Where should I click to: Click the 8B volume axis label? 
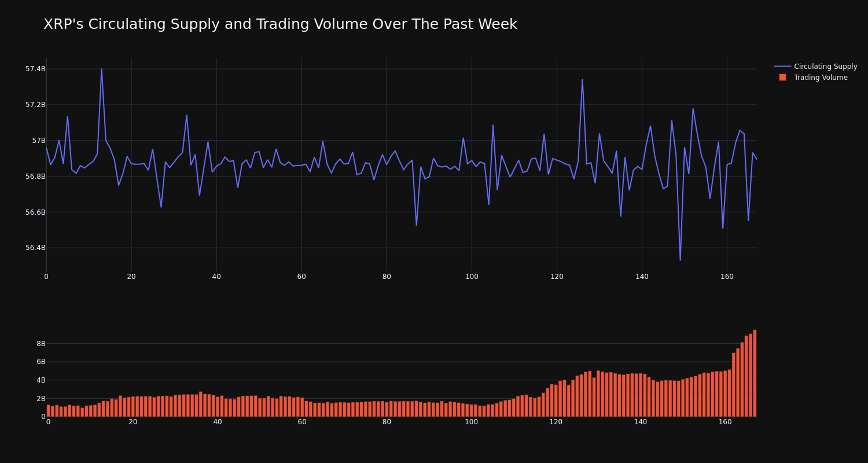click(x=41, y=344)
